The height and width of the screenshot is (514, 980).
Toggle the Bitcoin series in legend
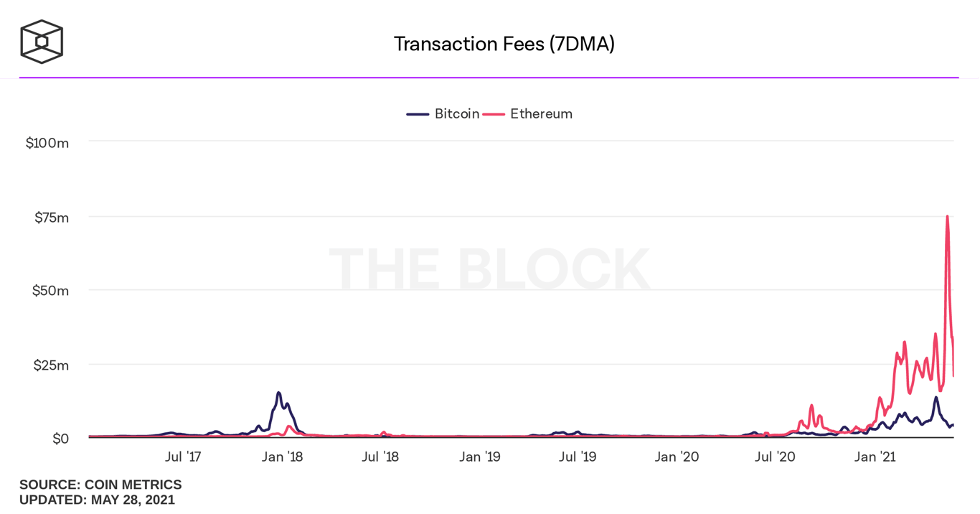pos(456,114)
